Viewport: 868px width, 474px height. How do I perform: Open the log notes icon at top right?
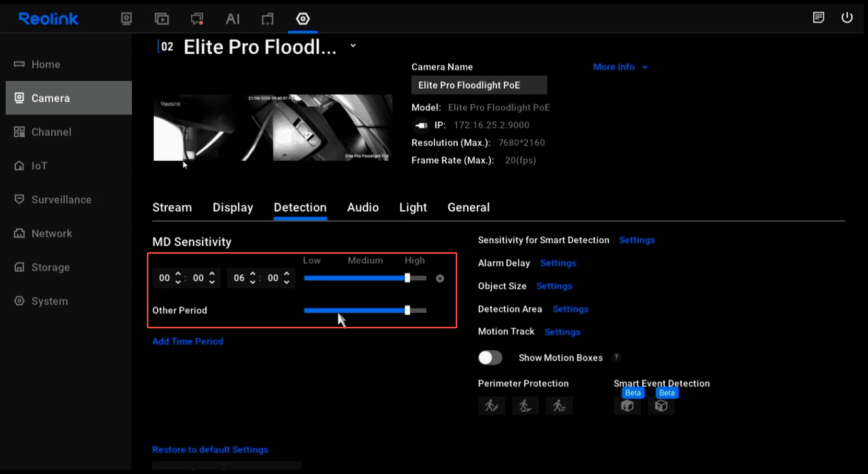point(819,18)
